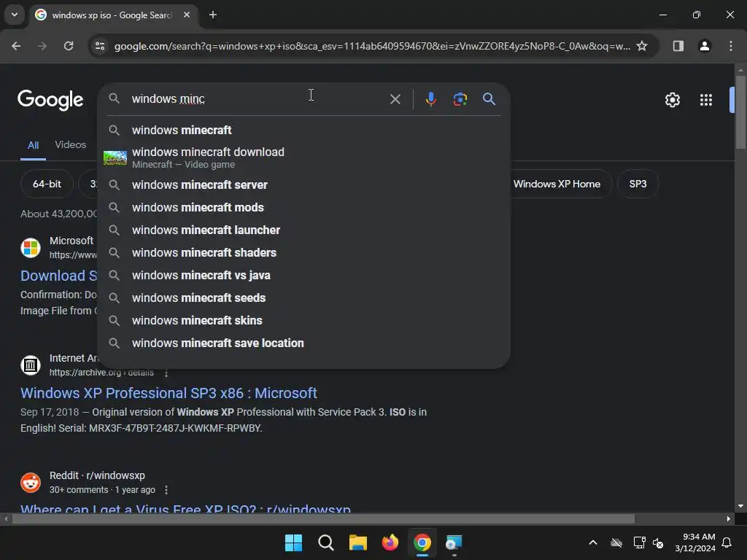Apply the '64-bit' filter chip
Viewport: 747px width, 560px height.
(x=47, y=184)
